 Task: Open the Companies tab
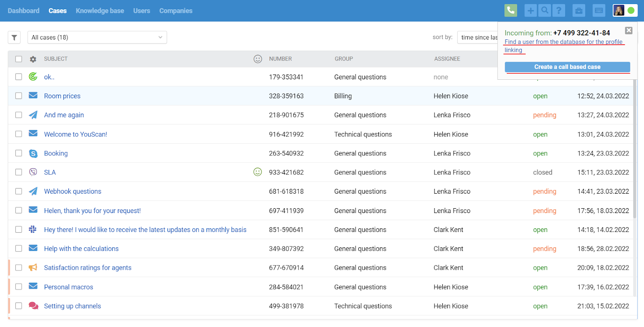176,11
